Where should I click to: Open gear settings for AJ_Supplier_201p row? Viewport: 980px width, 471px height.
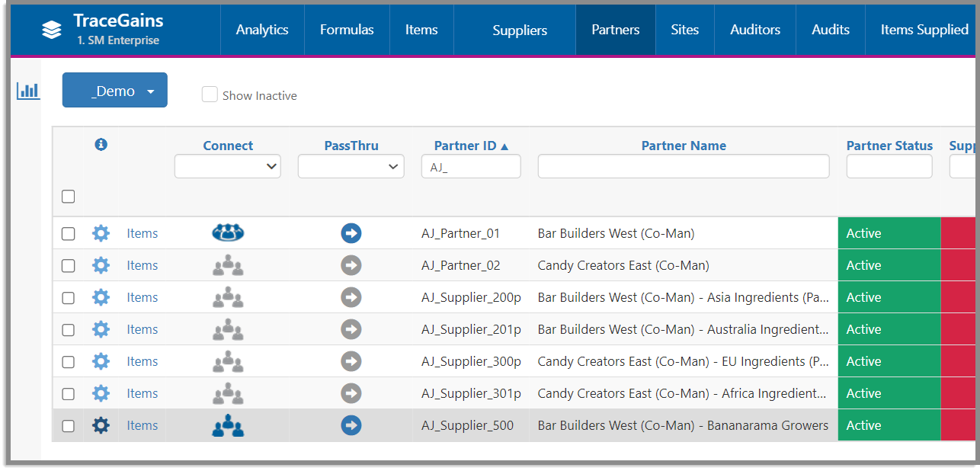[x=101, y=329]
